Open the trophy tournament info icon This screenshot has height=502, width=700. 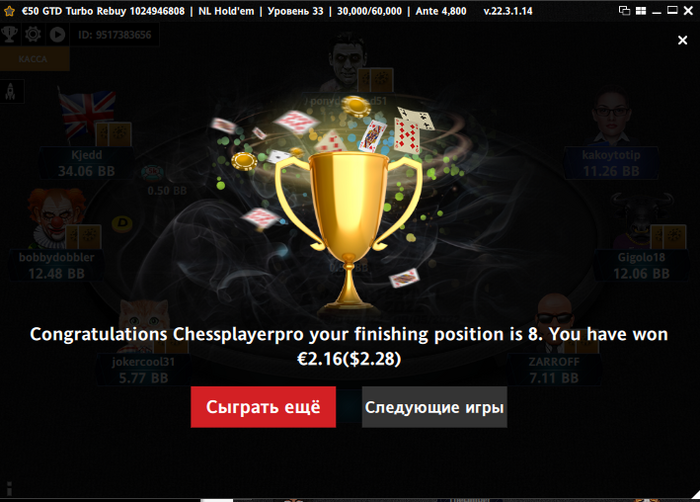(9, 34)
